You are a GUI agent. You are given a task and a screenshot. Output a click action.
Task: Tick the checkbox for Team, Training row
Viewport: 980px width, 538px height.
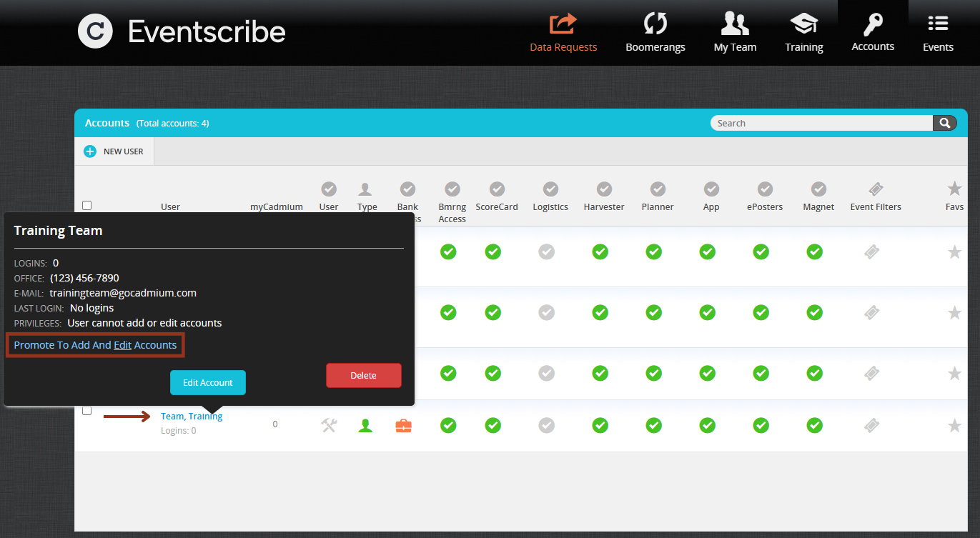(x=86, y=411)
